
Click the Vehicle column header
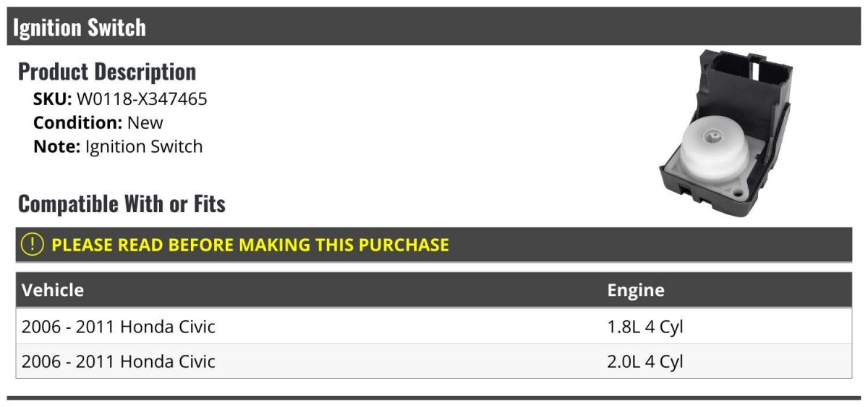[53, 290]
